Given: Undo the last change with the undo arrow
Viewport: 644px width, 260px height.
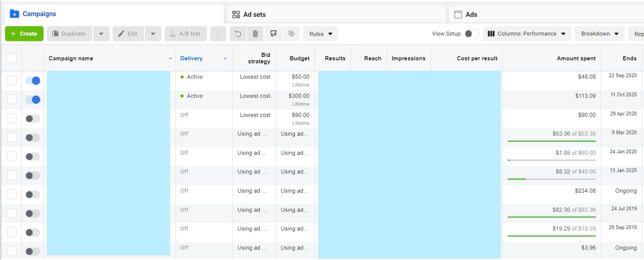Looking at the screenshot, I should tap(238, 34).
